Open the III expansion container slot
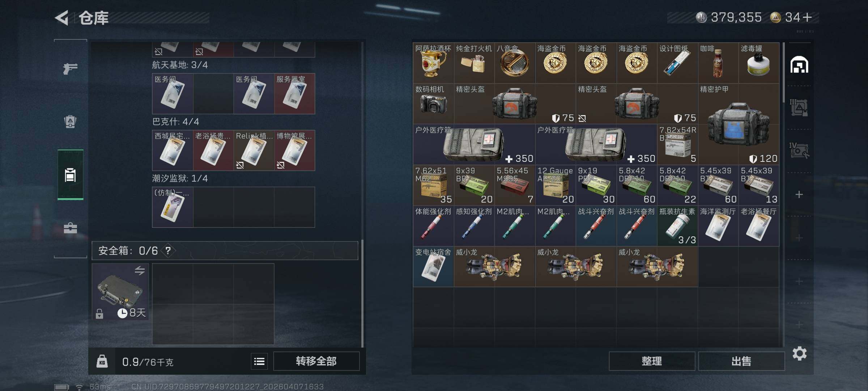868x391 pixels. [x=799, y=108]
